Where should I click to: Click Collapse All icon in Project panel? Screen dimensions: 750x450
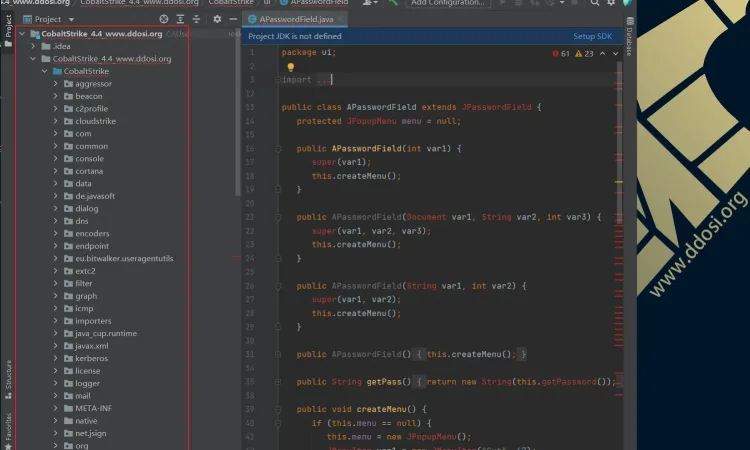[196, 19]
